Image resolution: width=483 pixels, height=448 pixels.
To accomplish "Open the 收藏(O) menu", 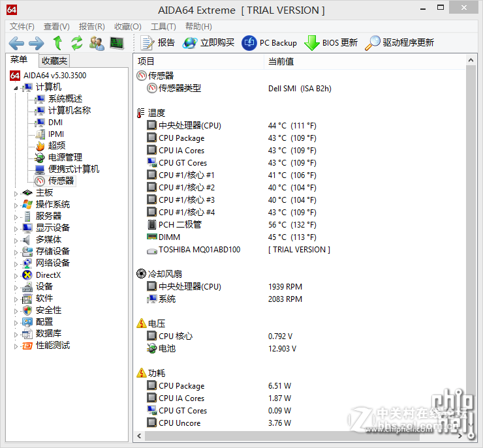I will (127, 27).
